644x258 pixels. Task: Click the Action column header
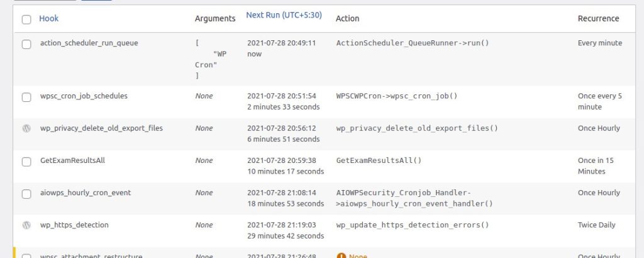pos(347,19)
